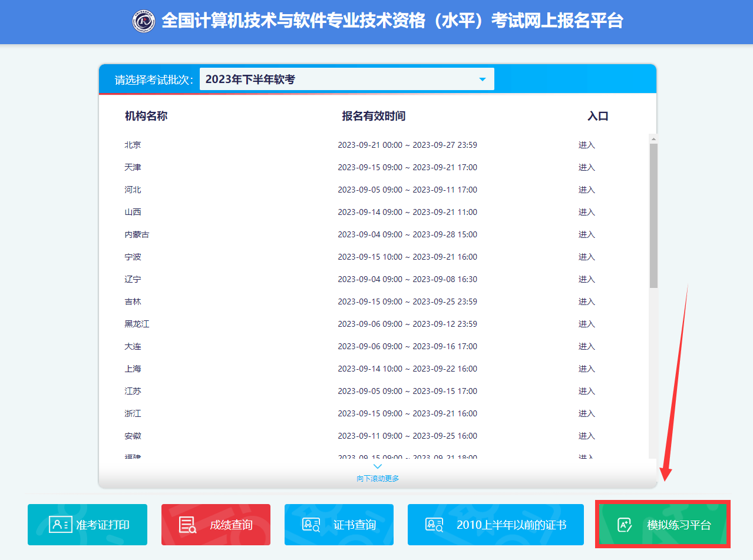Open the 模拟练习平台 button
Image resolution: width=753 pixels, height=560 pixels.
click(663, 524)
